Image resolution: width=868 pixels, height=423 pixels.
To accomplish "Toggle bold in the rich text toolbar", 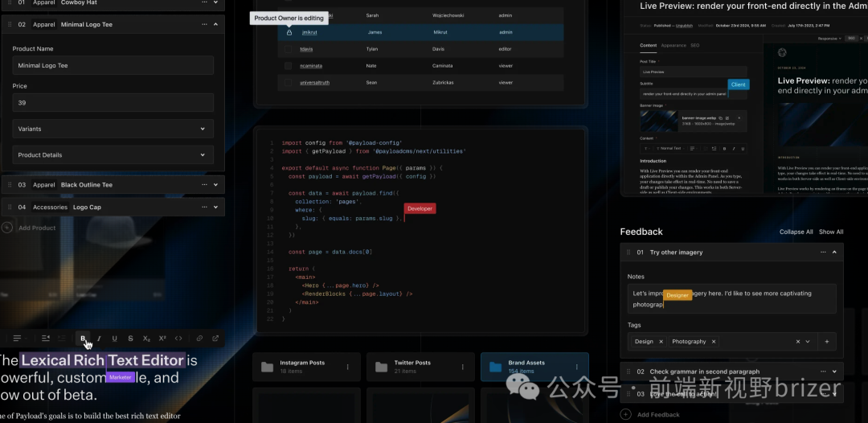I will 83,339.
